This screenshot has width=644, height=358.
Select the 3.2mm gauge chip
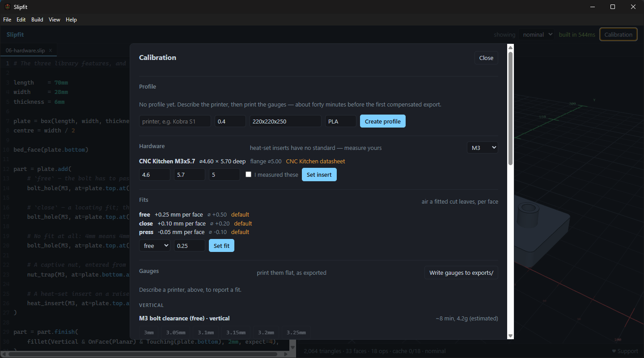[266, 332]
